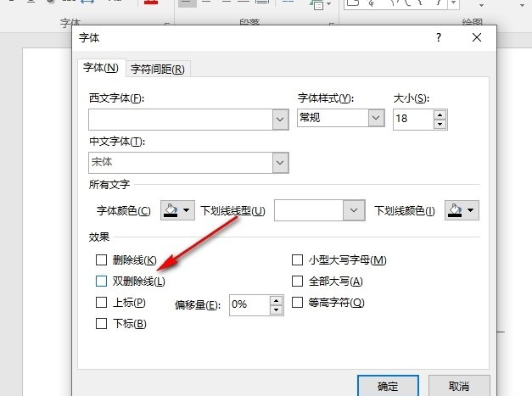Viewport: 532px width, 396px height.
Task: Enable 全部大写 all caps option
Action: (x=297, y=281)
